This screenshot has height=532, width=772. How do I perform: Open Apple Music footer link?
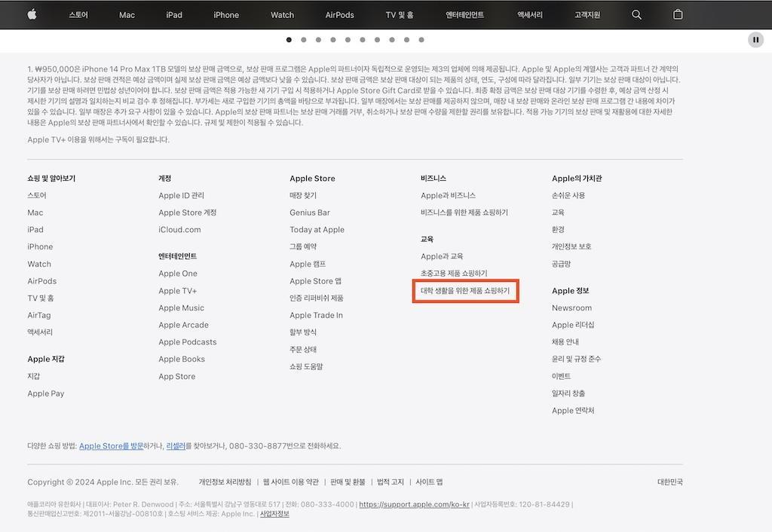181,308
